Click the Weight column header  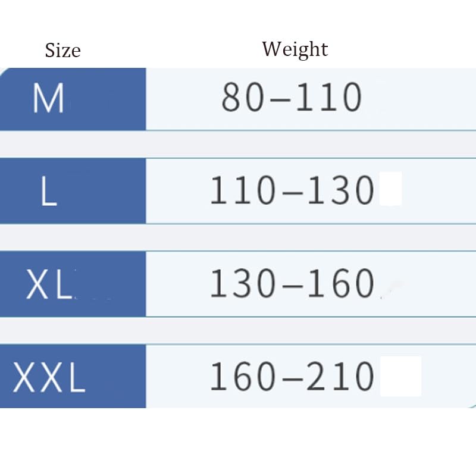[295, 49]
